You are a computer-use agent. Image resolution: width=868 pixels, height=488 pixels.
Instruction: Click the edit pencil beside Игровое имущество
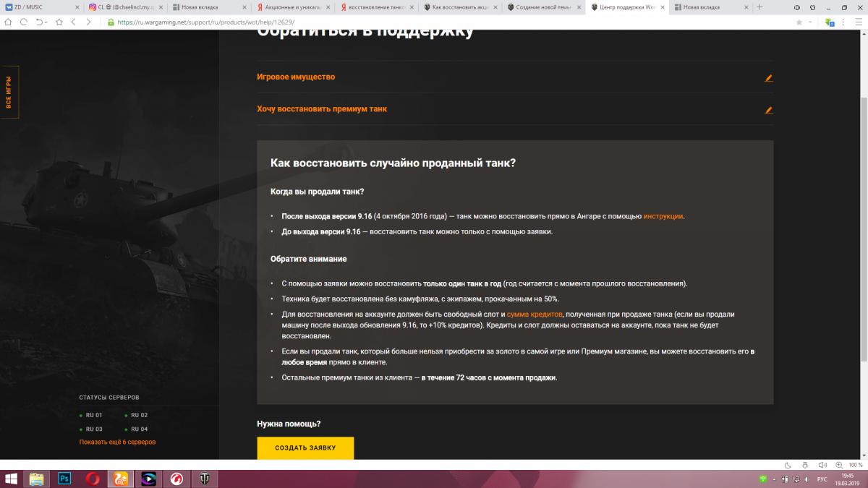tap(769, 77)
